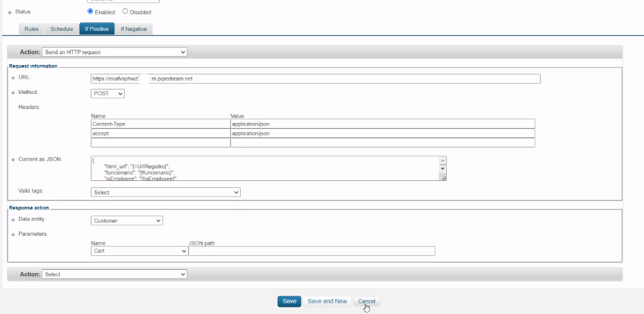Click inside the Content as JSON text area

pyautogui.click(x=265, y=169)
